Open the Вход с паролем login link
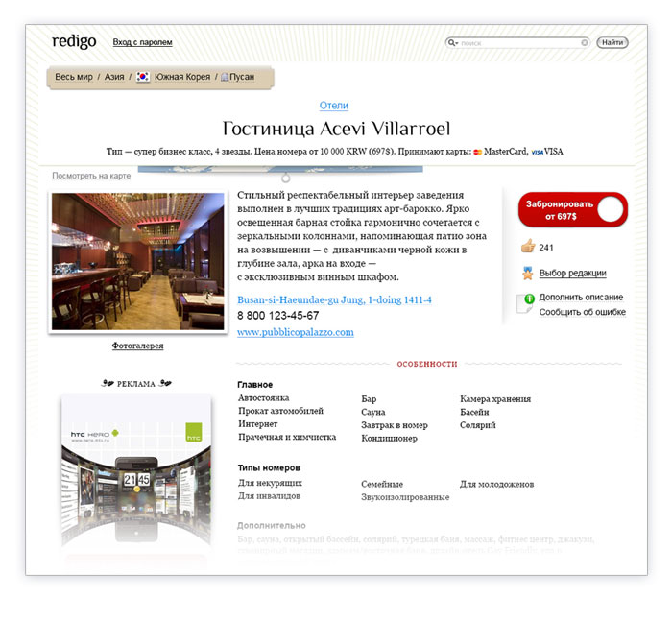The width and height of the screenshot is (672, 621). [x=142, y=42]
